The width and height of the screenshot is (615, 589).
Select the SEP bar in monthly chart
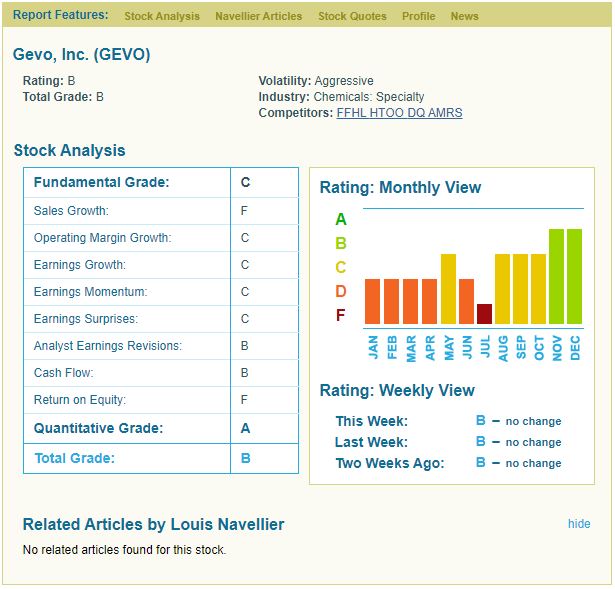click(520, 289)
